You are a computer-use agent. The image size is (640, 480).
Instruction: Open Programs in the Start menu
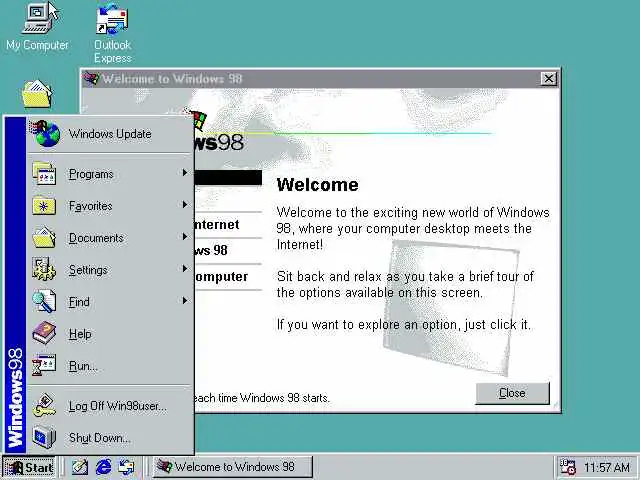pos(110,174)
